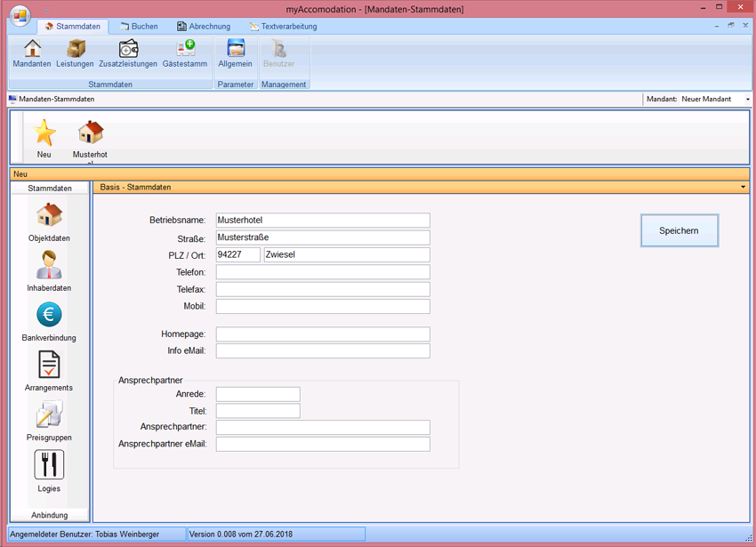Click the Version 0.008 status entry
Image resolution: width=756 pixels, height=547 pixels.
(x=277, y=534)
